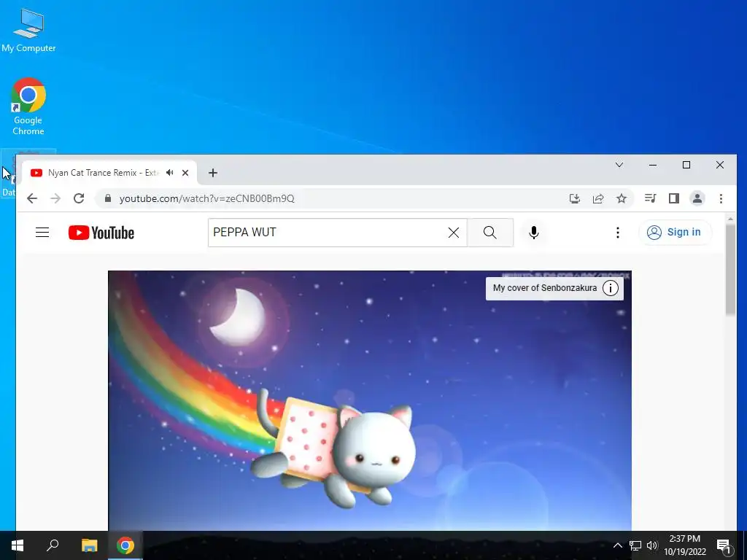Install app icon in address bar
Screen dimensions: 747x560
coord(575,198)
